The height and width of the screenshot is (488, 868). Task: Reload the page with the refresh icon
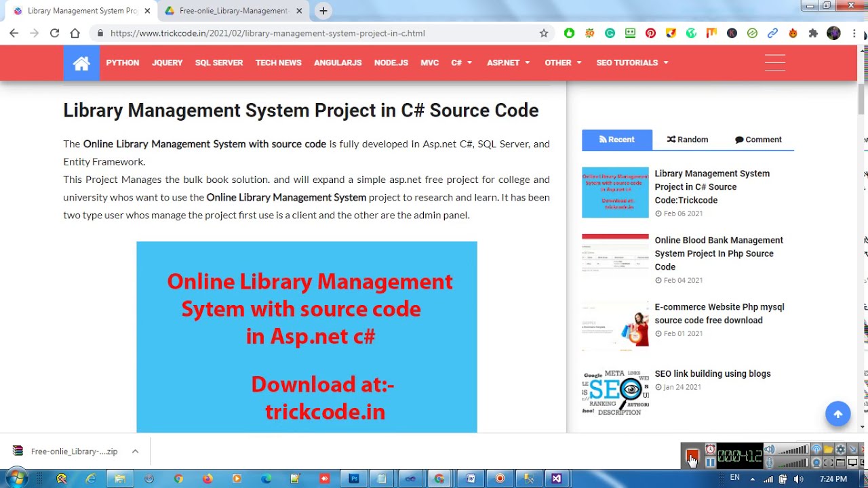[x=54, y=33]
